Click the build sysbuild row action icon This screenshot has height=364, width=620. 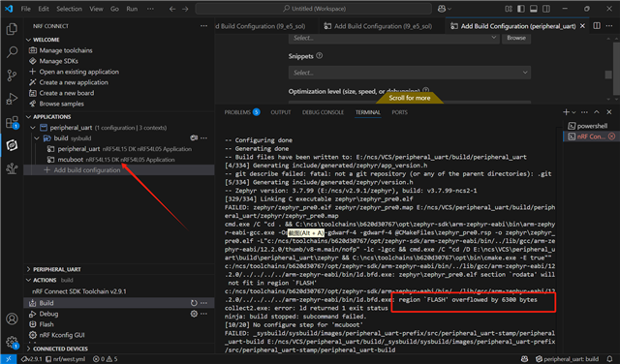(194, 137)
